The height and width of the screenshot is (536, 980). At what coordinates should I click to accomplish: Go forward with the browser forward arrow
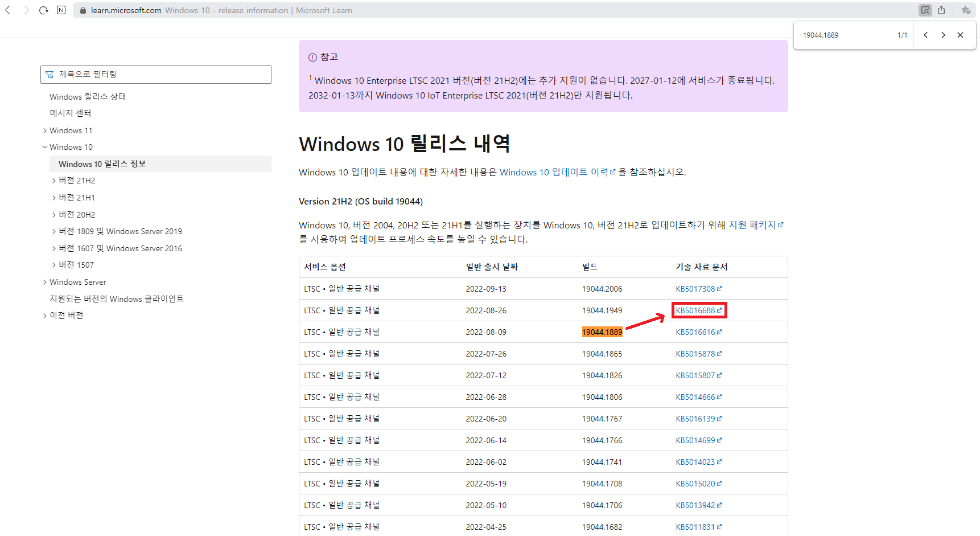click(x=26, y=10)
